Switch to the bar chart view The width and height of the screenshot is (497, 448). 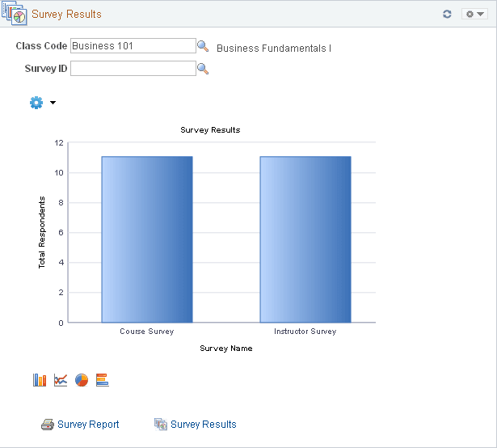[40, 380]
